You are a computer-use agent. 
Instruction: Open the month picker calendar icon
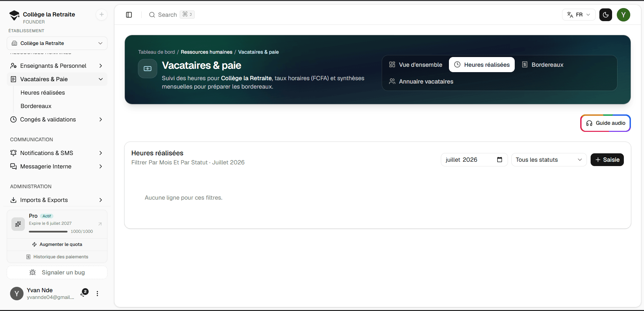500,160
